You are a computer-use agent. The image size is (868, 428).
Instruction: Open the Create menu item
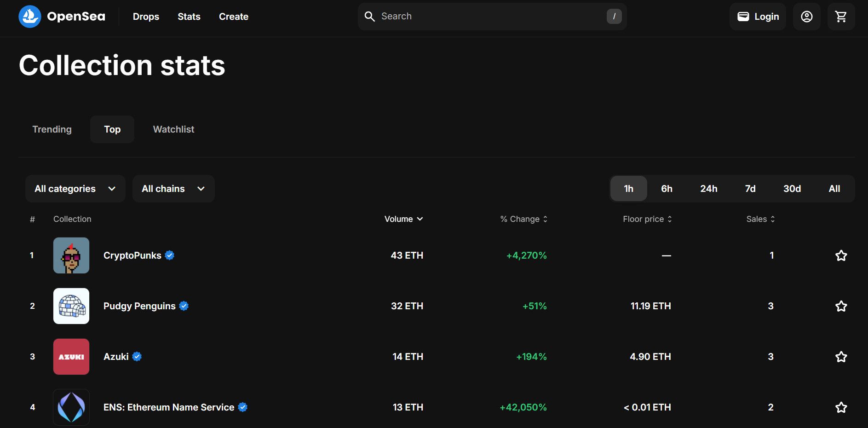click(234, 17)
